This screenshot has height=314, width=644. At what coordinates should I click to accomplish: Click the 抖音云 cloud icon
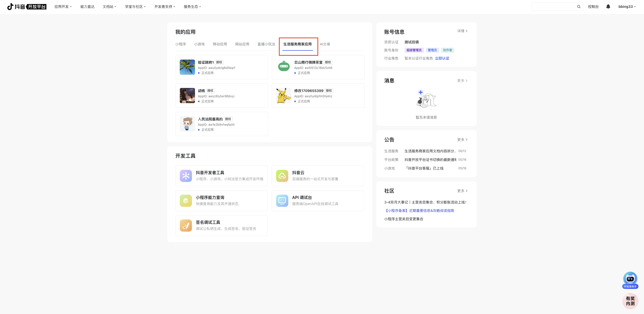click(x=282, y=176)
